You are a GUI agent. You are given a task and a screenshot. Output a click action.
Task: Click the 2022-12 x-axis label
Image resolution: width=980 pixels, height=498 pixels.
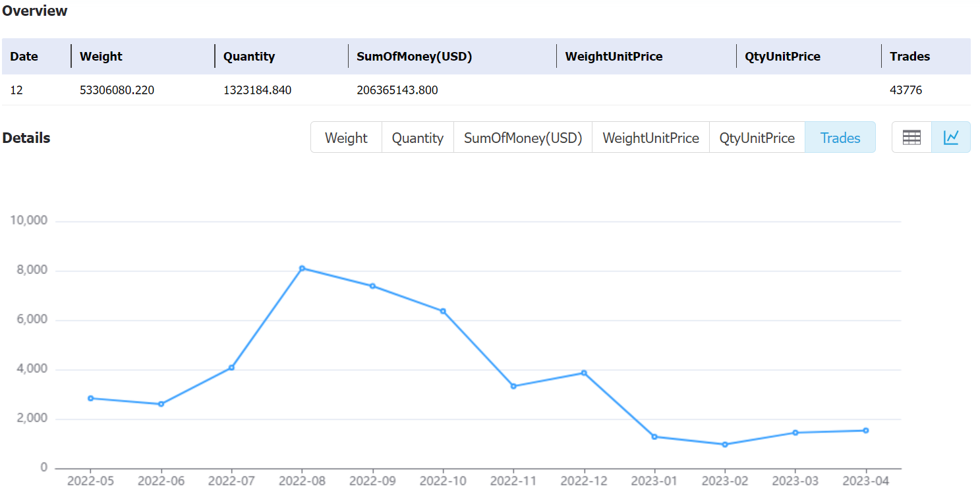584,482
